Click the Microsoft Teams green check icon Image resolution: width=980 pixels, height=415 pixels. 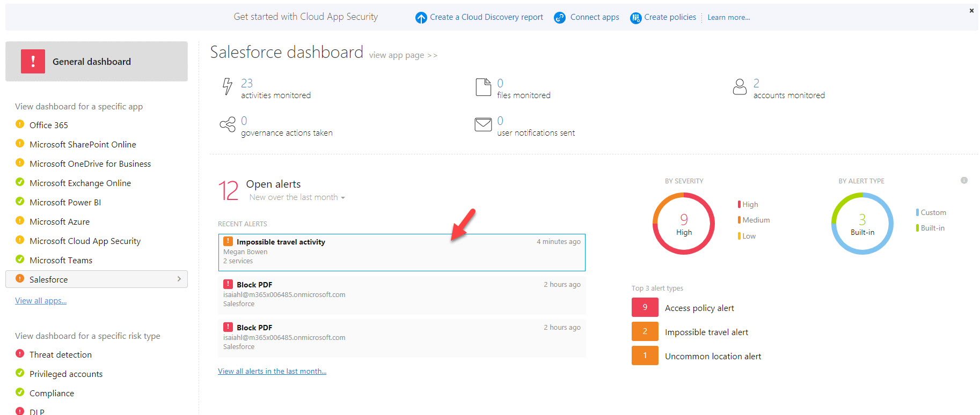20,259
